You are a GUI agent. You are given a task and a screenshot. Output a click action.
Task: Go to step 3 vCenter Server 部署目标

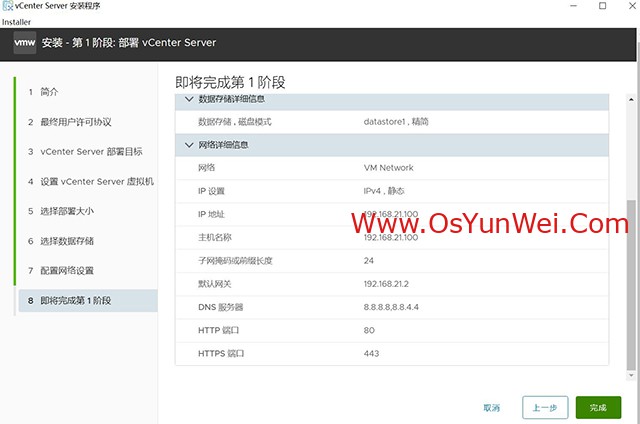[x=85, y=151]
